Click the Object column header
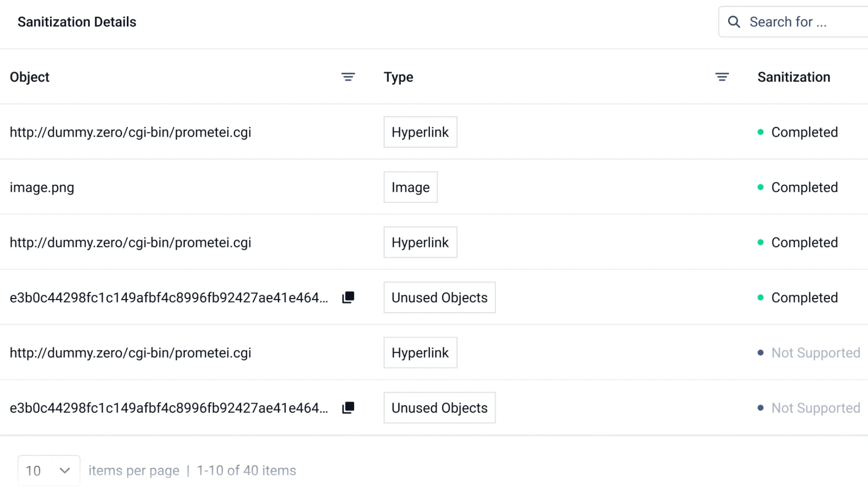The width and height of the screenshot is (868, 496). point(29,77)
